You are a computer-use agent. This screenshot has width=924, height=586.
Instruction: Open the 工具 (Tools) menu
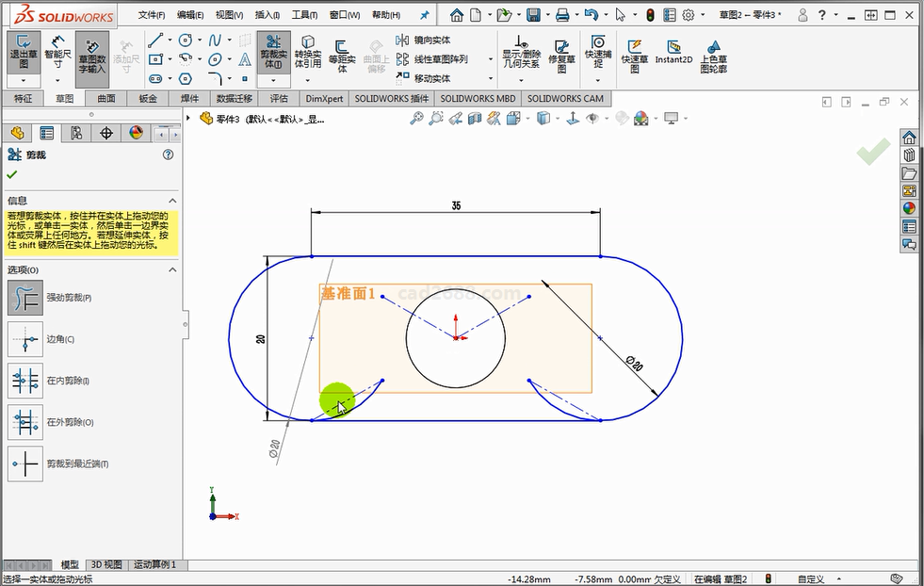coord(304,15)
